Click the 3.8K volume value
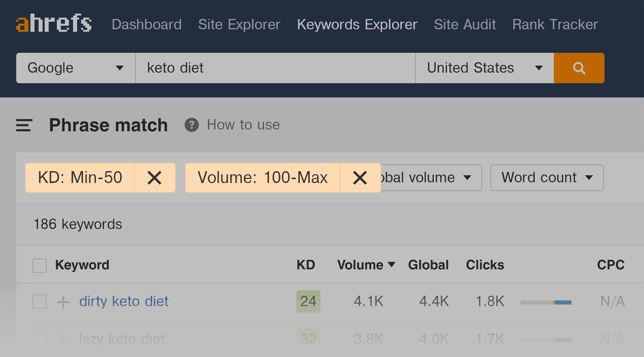 pyautogui.click(x=369, y=339)
